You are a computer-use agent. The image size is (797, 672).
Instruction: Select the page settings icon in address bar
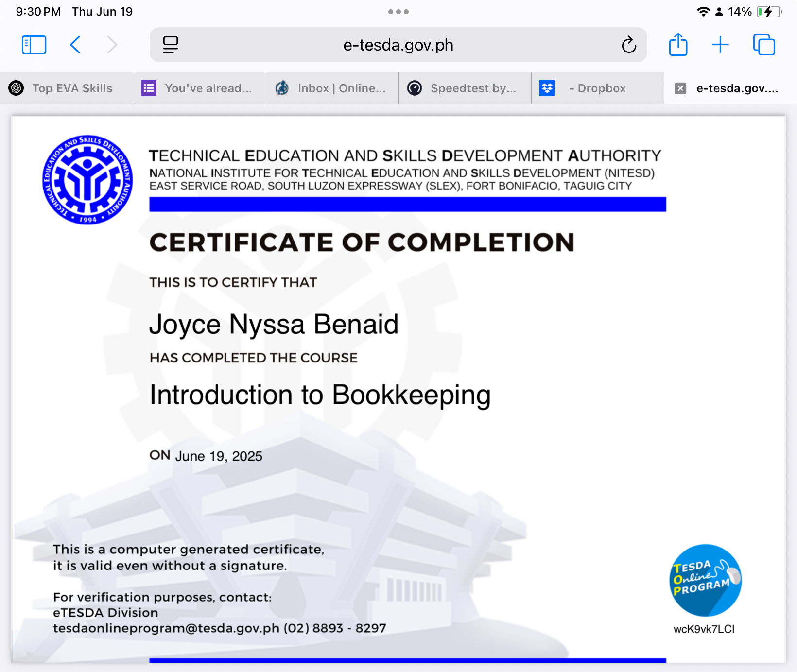(170, 45)
